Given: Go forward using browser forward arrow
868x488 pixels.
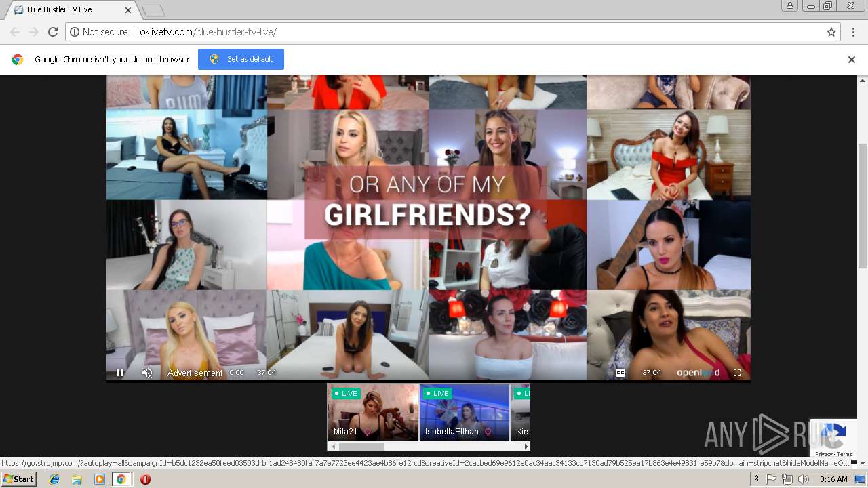Looking at the screenshot, I should 34,32.
